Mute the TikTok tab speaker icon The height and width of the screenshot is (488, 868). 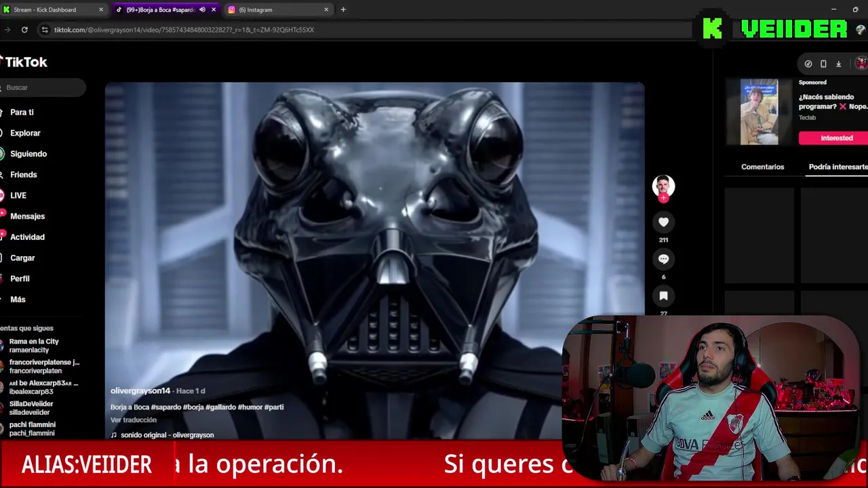click(202, 9)
